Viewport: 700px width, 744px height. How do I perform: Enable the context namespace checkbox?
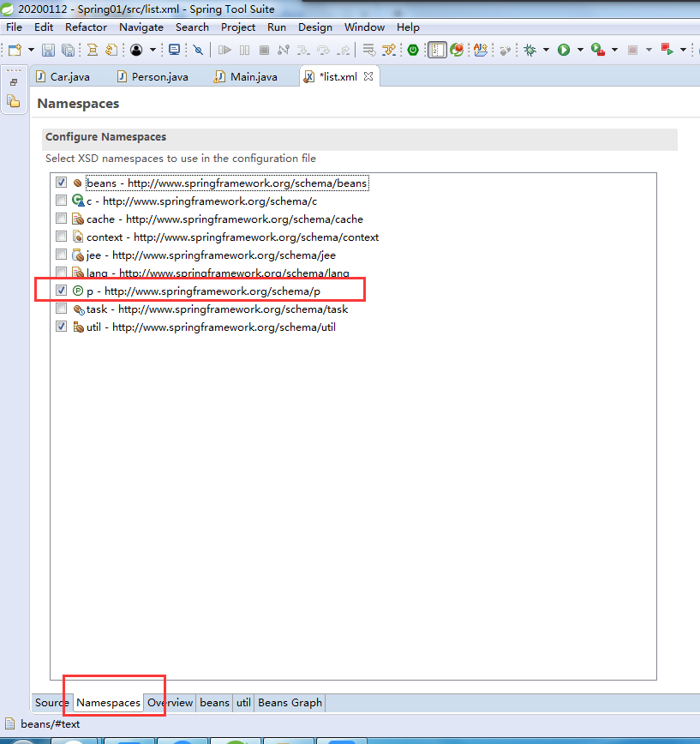[61, 237]
